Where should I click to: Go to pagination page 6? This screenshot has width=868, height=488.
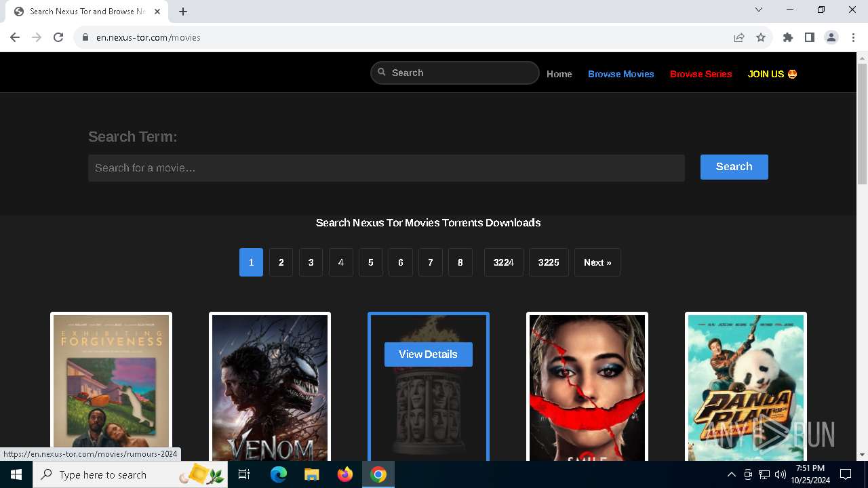point(400,262)
